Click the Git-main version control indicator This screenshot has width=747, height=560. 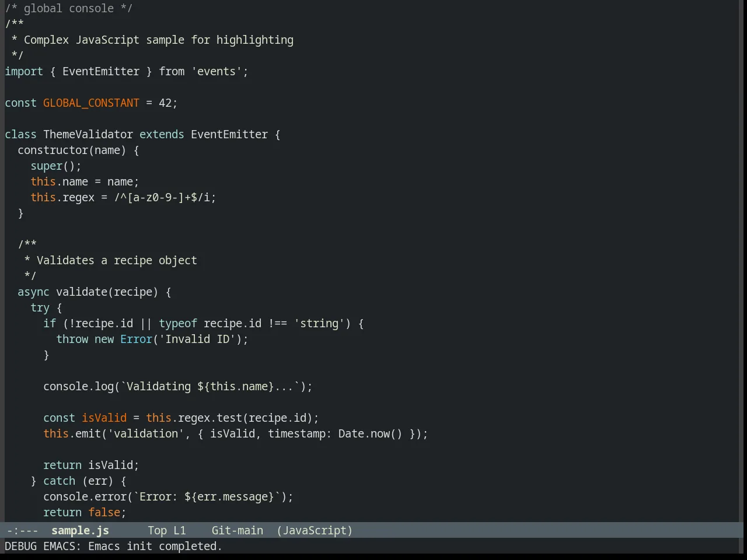tap(237, 530)
